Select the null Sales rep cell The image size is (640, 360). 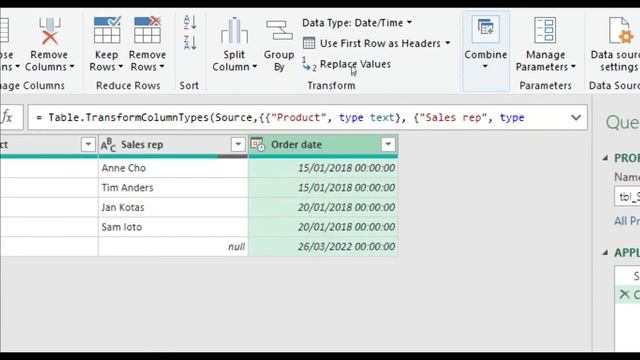click(173, 247)
